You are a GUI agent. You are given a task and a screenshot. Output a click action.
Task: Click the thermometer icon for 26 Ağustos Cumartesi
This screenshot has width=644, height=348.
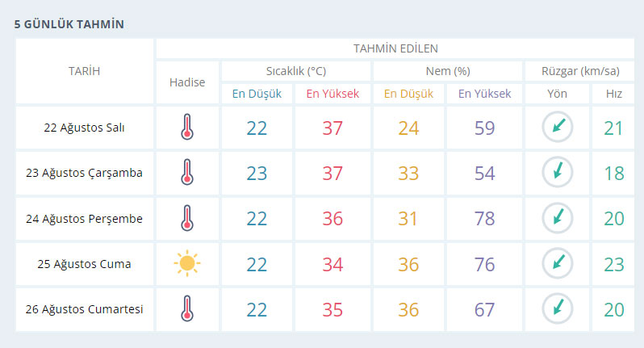(x=187, y=308)
